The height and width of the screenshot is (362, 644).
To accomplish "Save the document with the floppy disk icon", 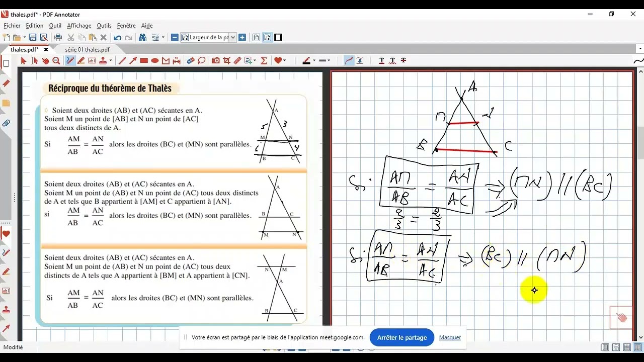I will coord(33,37).
